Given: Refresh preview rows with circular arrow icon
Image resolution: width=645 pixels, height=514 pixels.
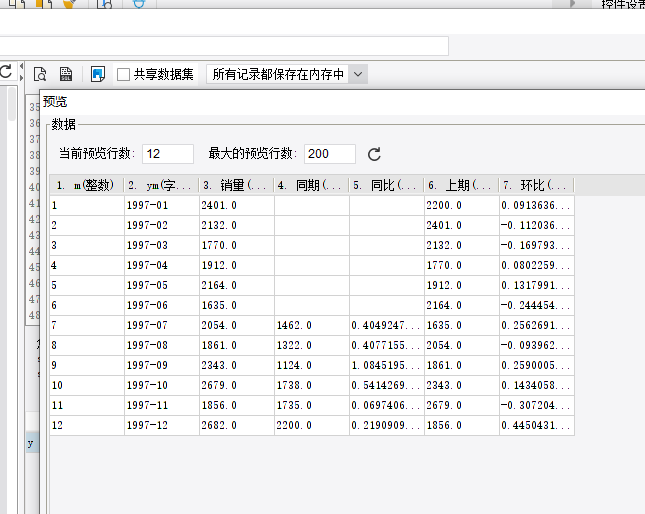Looking at the screenshot, I should (374, 154).
